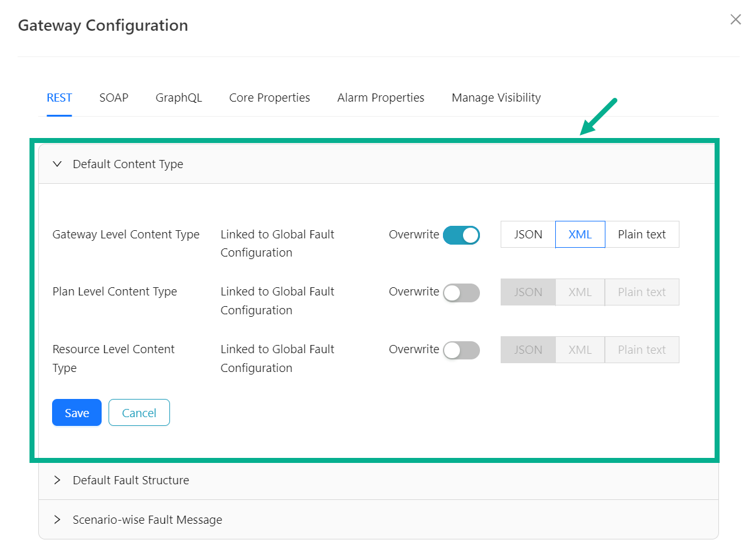Go to the Core Properties tab
Viewport: 756px width, 552px height.
click(x=269, y=98)
